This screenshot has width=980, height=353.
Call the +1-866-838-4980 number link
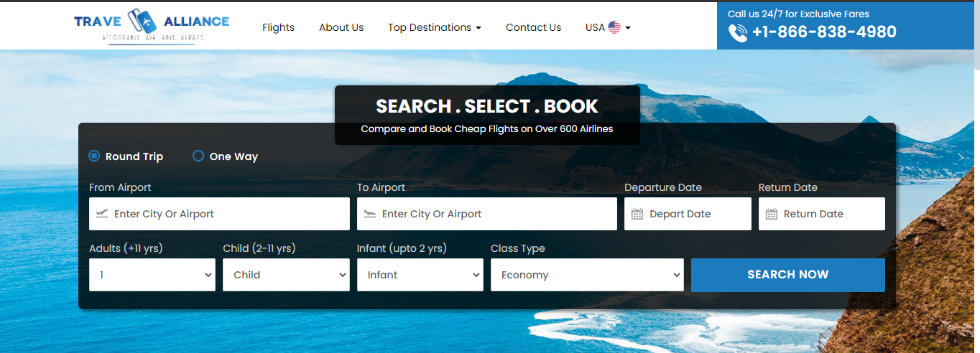coord(824,32)
